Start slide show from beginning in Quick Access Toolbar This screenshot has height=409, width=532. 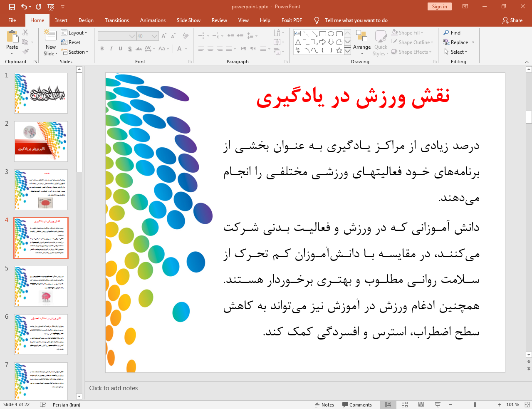point(51,7)
